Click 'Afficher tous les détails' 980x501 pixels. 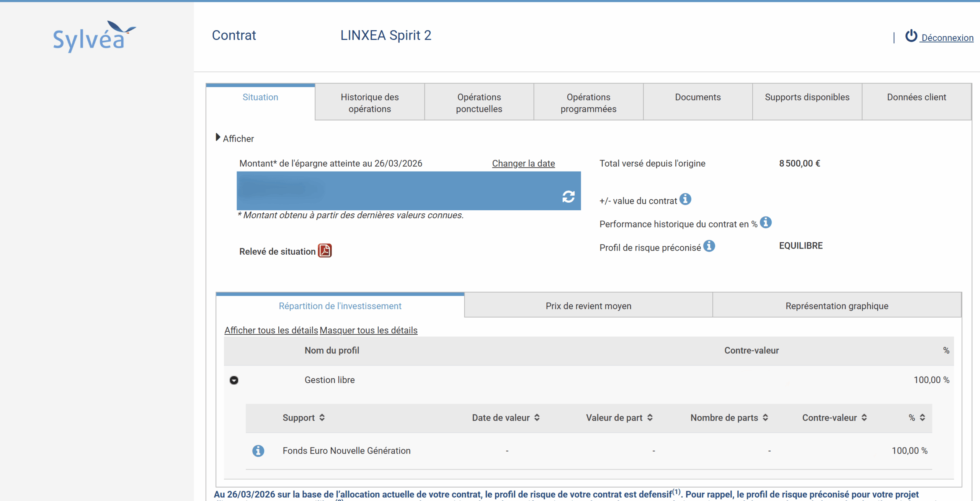pos(271,330)
